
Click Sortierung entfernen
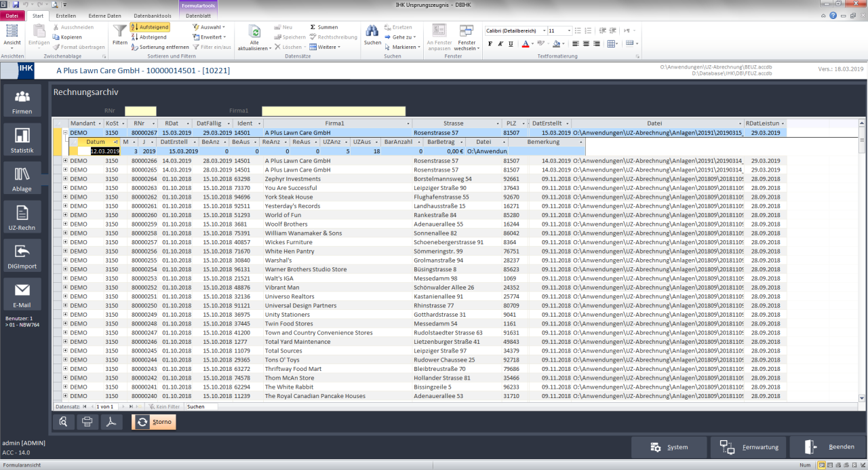(x=160, y=47)
